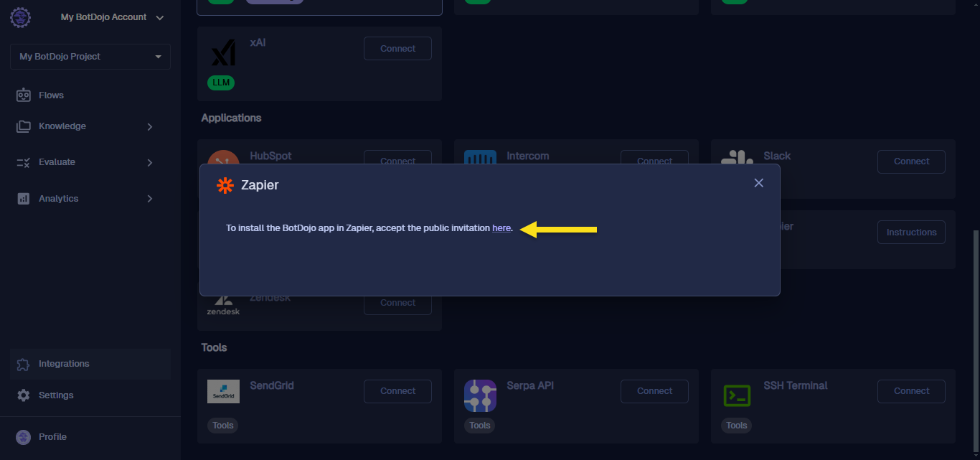Open the Instructions button

(x=911, y=233)
